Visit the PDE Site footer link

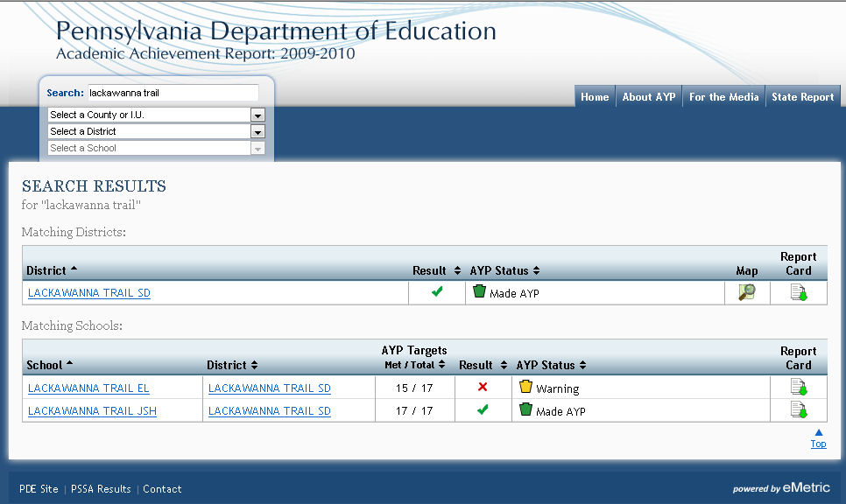(x=39, y=489)
